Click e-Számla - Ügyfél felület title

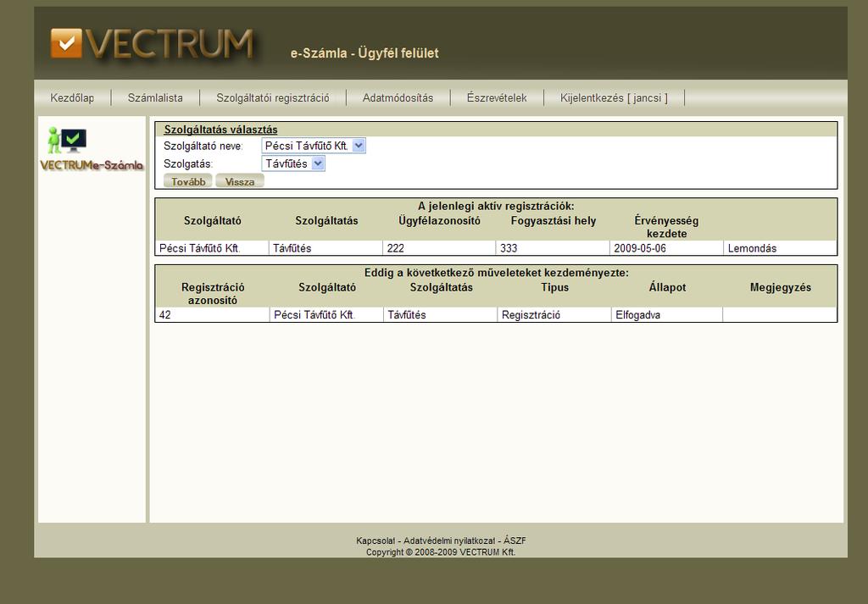[364, 53]
